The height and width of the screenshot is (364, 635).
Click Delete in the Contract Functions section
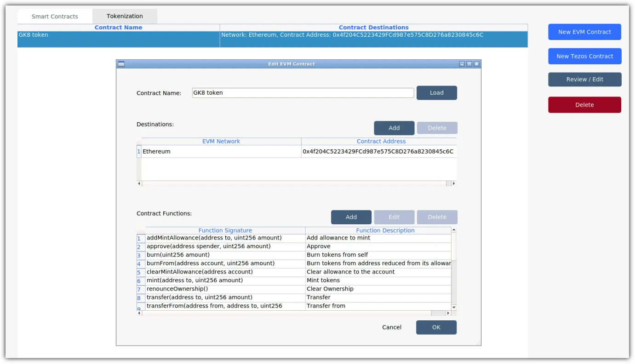(437, 217)
